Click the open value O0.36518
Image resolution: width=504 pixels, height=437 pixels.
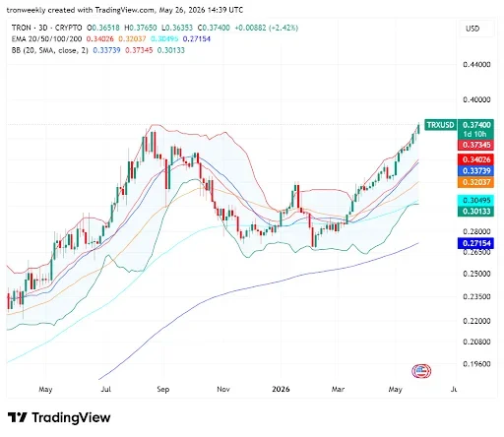(103, 28)
